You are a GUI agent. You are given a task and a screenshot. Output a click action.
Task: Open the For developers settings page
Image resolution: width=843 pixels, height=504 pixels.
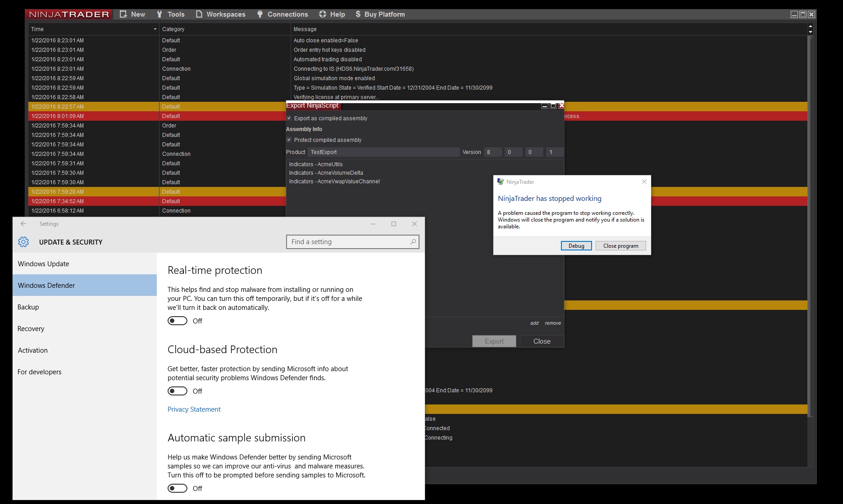85,372
